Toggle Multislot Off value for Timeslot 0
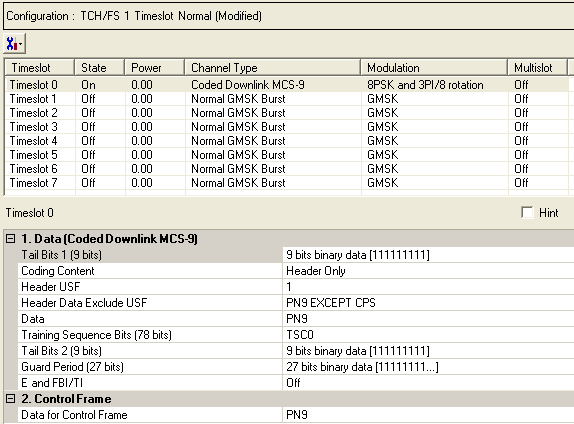This screenshot has width=574, height=424. [x=521, y=85]
